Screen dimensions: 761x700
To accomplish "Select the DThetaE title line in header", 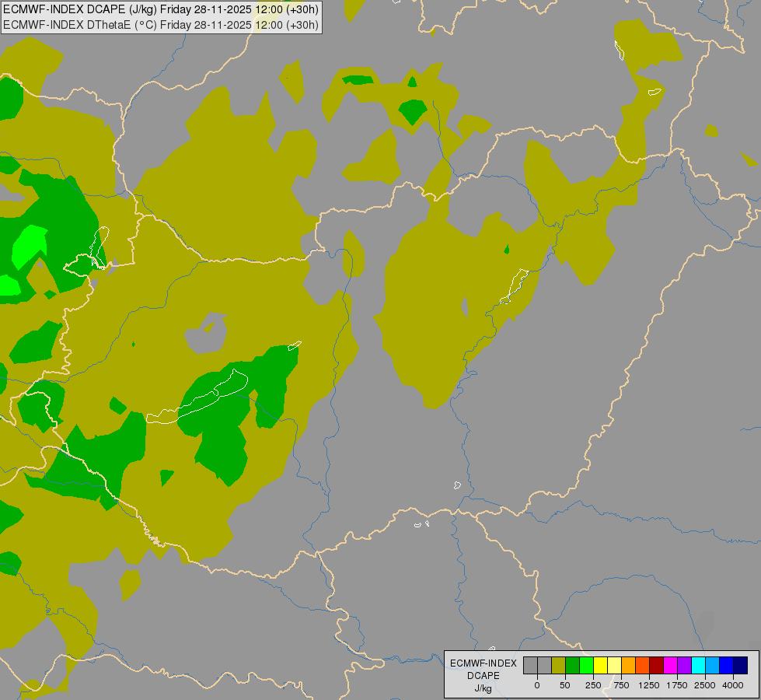I will pyautogui.click(x=161, y=25).
